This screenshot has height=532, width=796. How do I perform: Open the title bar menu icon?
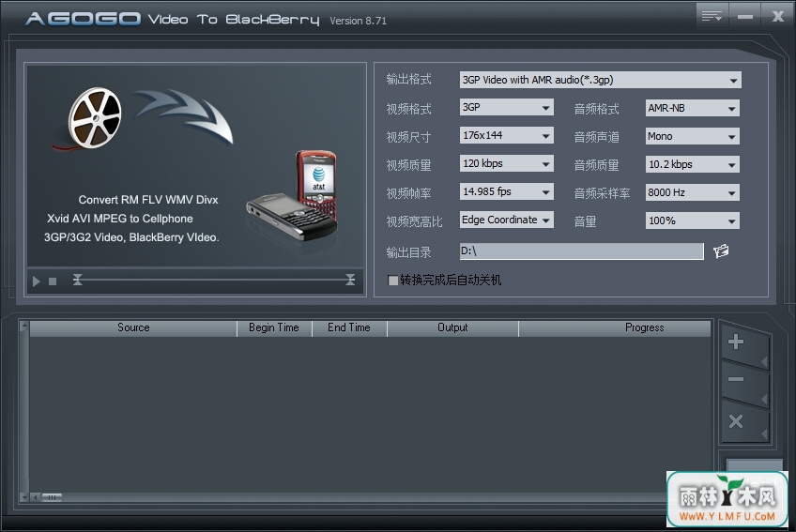(x=712, y=17)
